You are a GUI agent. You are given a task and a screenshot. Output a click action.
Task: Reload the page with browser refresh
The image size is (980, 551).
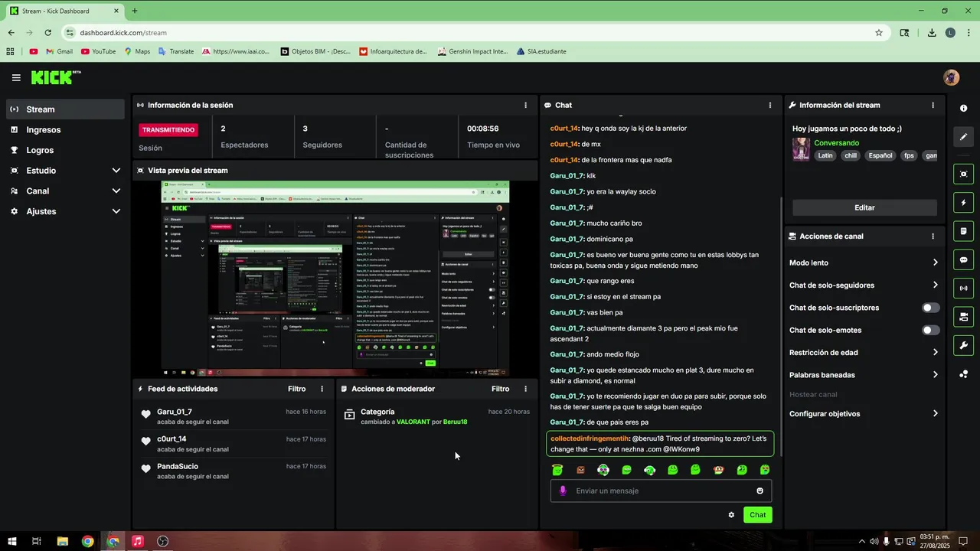[47, 33]
